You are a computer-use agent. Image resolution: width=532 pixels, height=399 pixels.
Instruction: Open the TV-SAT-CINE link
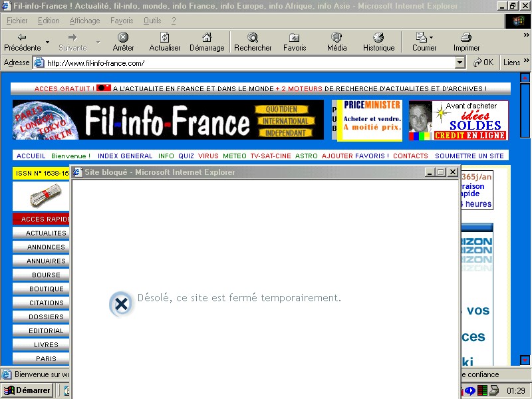click(271, 156)
